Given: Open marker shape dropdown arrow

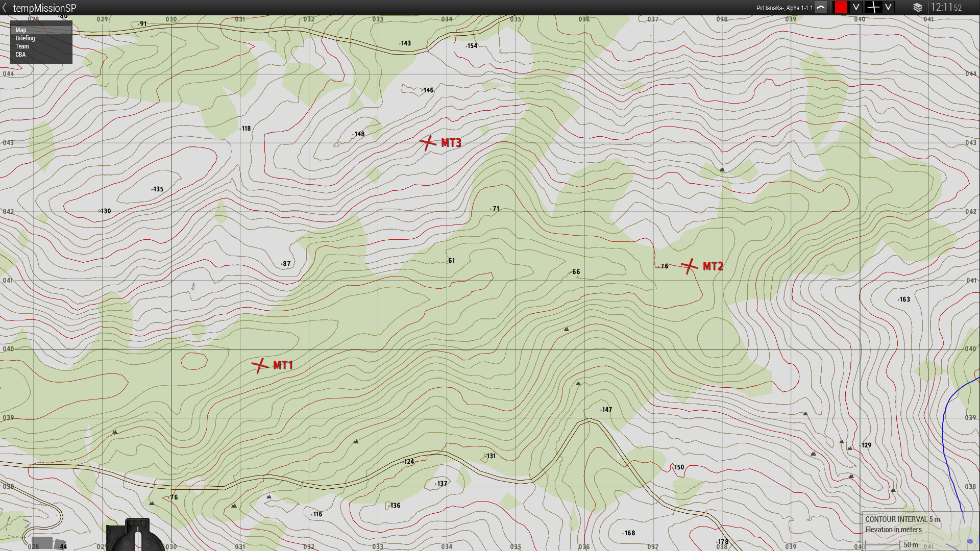Looking at the screenshot, I should tap(888, 8).
